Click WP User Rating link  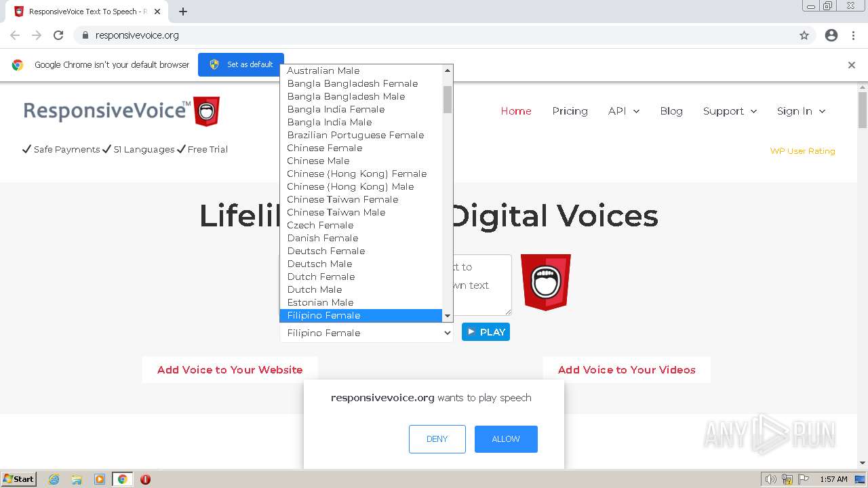(802, 151)
